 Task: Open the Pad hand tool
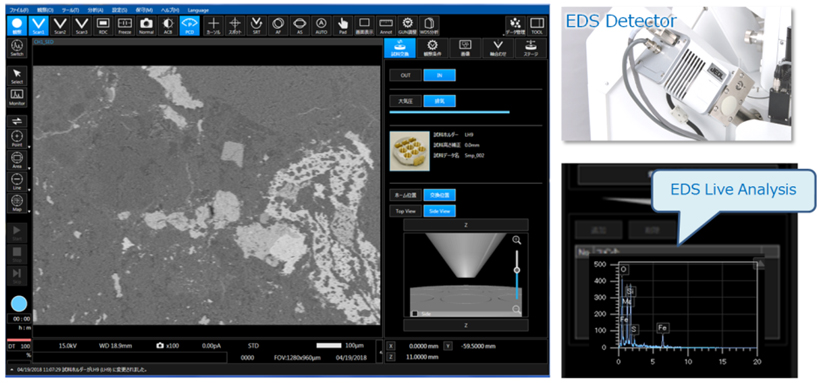pyautogui.click(x=343, y=25)
